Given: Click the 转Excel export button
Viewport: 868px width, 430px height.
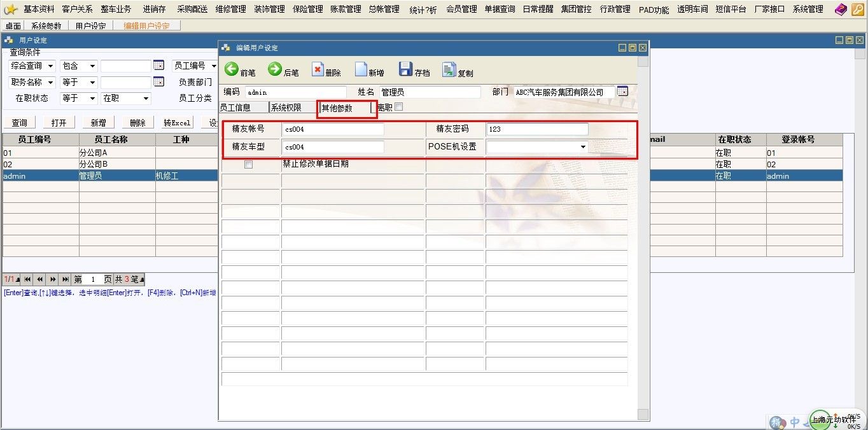Looking at the screenshot, I should (177, 123).
